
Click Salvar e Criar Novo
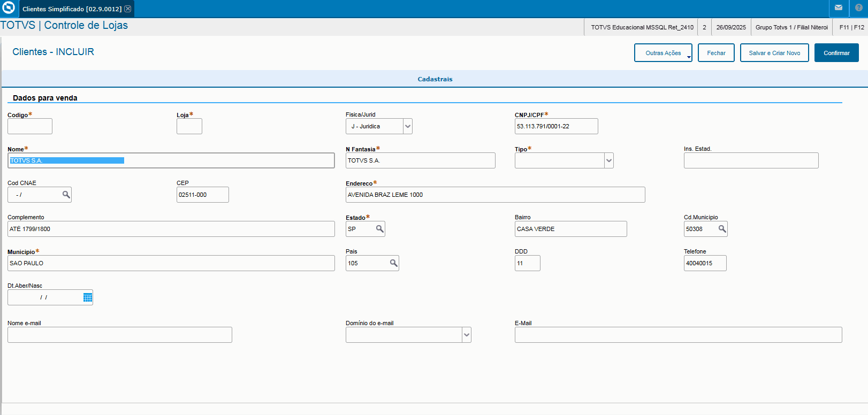774,53
